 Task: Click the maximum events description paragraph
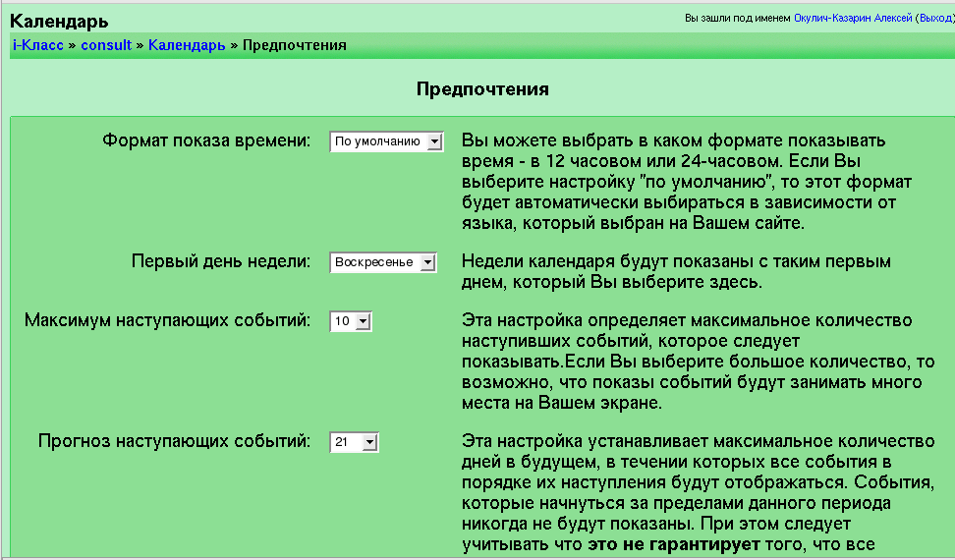[x=688, y=362]
